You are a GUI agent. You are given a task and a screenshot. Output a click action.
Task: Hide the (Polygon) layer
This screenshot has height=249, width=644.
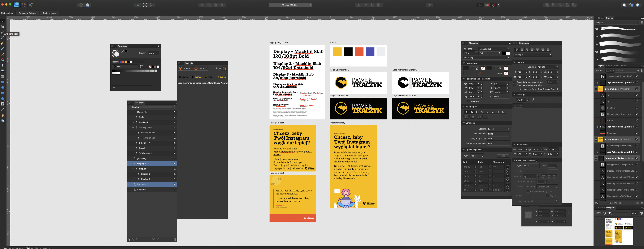pyautogui.click(x=637, y=108)
